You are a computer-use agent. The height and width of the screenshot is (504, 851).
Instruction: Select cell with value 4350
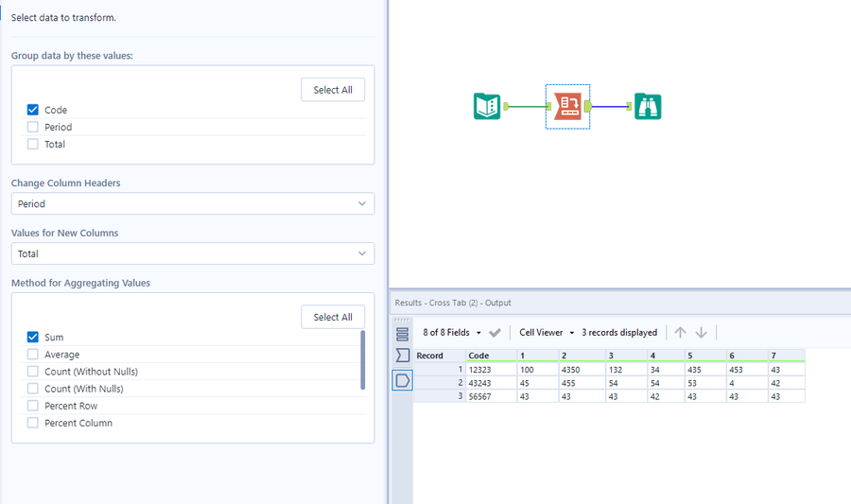tap(582, 370)
